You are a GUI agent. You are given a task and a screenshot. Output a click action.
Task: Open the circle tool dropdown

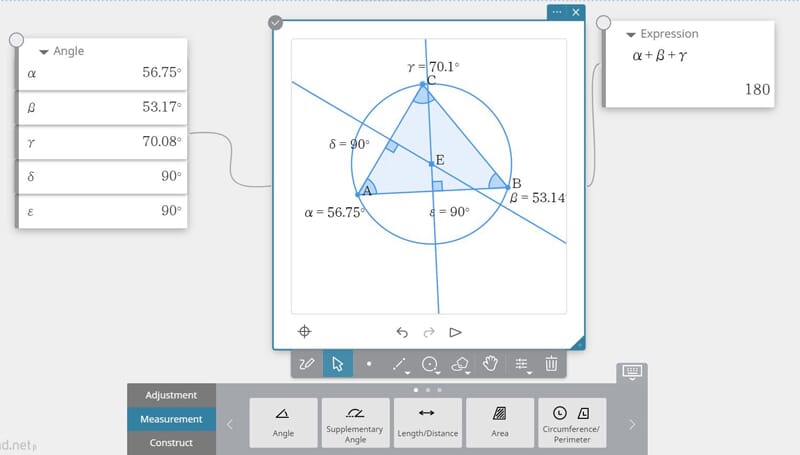click(432, 364)
